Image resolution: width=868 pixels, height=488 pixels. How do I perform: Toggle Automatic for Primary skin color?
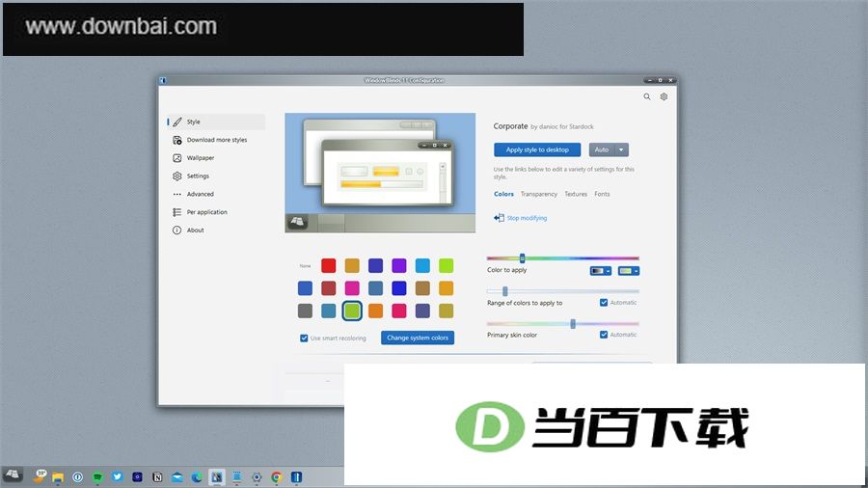(604, 335)
